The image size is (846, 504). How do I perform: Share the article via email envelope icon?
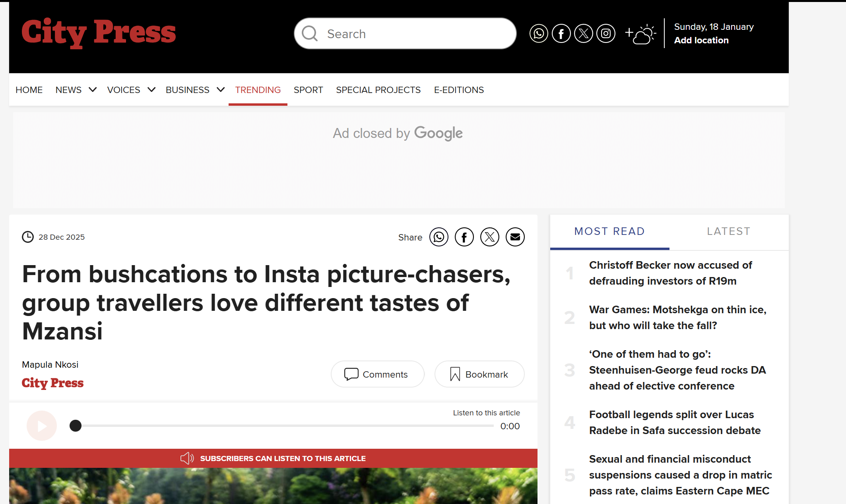515,237
